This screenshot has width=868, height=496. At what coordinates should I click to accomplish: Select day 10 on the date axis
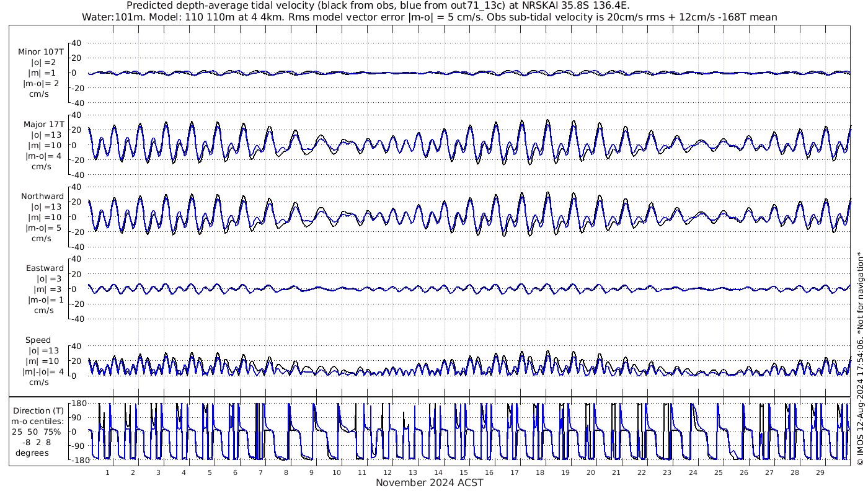pyautogui.click(x=337, y=472)
